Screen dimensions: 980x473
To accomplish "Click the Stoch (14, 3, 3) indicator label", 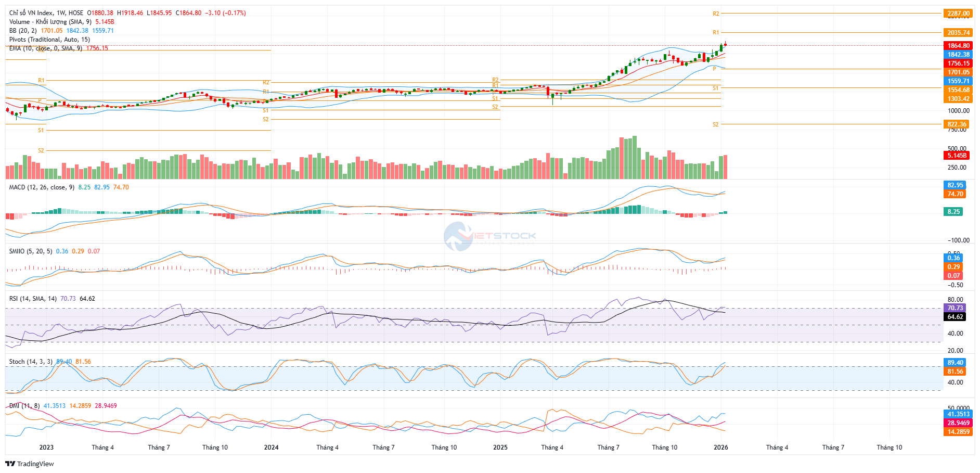I will pyautogui.click(x=31, y=362).
